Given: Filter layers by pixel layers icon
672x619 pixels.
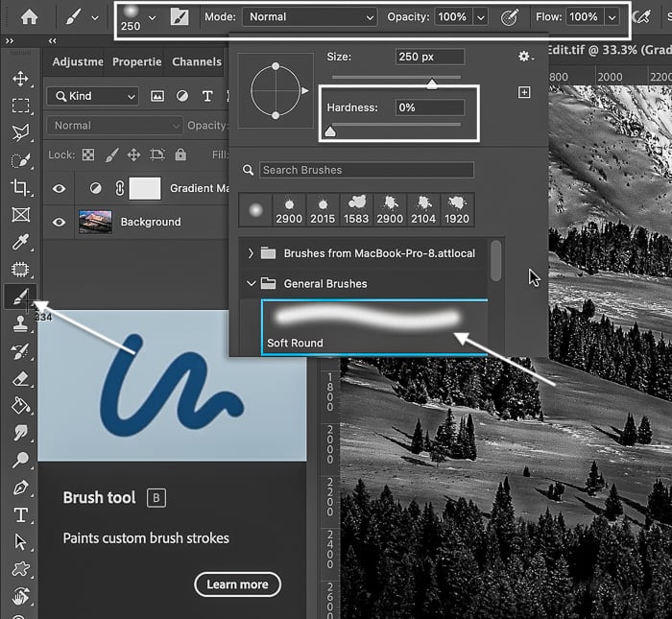Looking at the screenshot, I should (157, 96).
